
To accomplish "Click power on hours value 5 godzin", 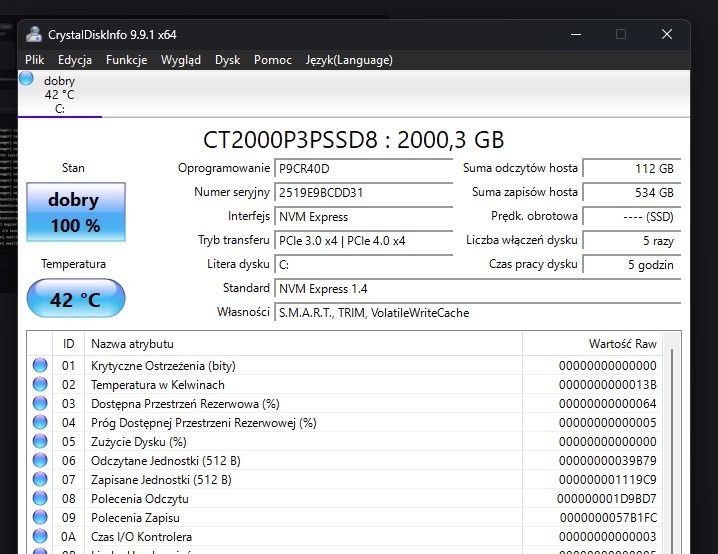I will (632, 265).
